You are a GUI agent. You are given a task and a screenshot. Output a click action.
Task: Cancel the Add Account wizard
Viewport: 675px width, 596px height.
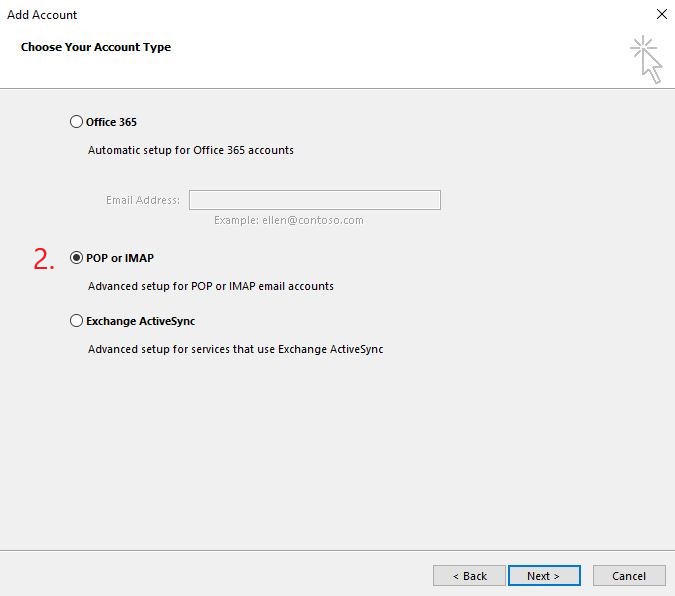[629, 576]
